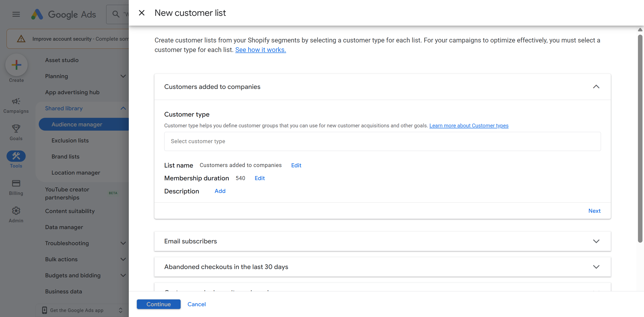The height and width of the screenshot is (317, 644).
Task: Expand Abandoned checkouts in the last 30 days
Action: (596, 267)
